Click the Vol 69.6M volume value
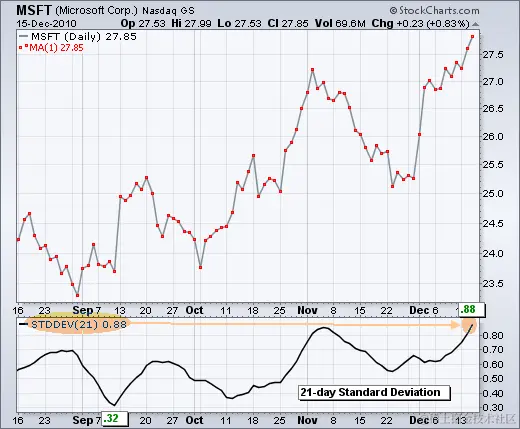The image size is (520, 429). coord(340,23)
